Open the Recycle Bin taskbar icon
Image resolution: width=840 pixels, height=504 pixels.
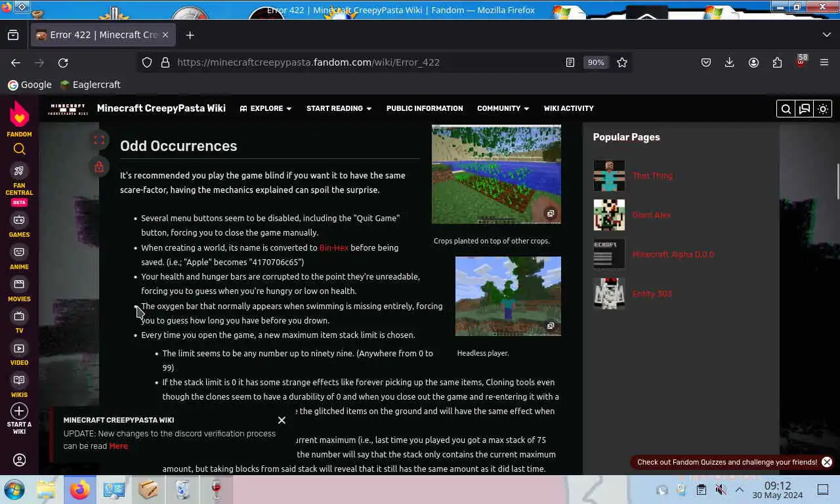click(182, 490)
